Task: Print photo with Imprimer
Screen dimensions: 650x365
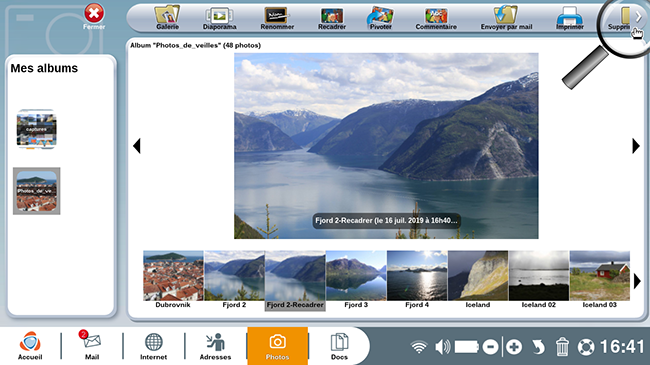Action: click(x=570, y=18)
